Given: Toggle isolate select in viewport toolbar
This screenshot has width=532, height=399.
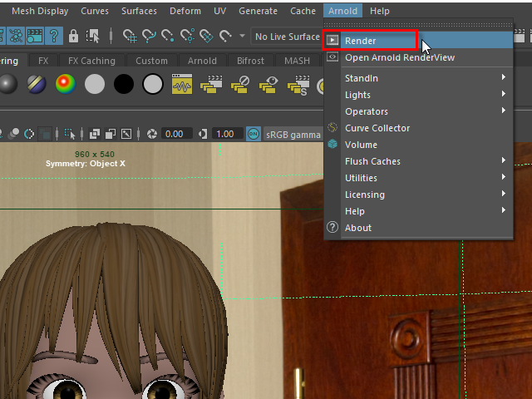Looking at the screenshot, I should click(70, 134).
